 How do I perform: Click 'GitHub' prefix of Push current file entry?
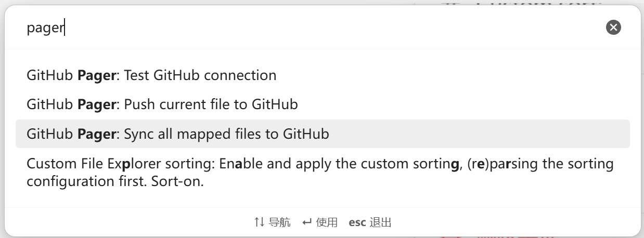tap(50, 104)
